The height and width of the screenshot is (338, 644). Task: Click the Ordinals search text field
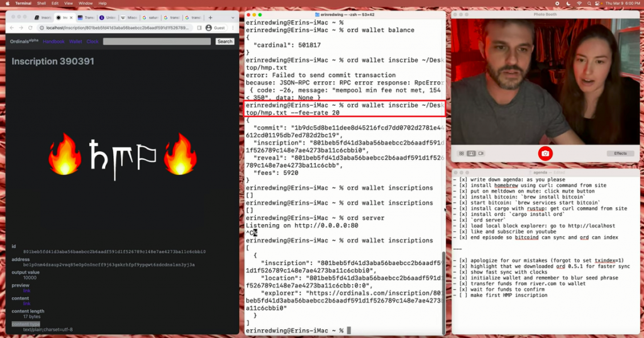(157, 42)
